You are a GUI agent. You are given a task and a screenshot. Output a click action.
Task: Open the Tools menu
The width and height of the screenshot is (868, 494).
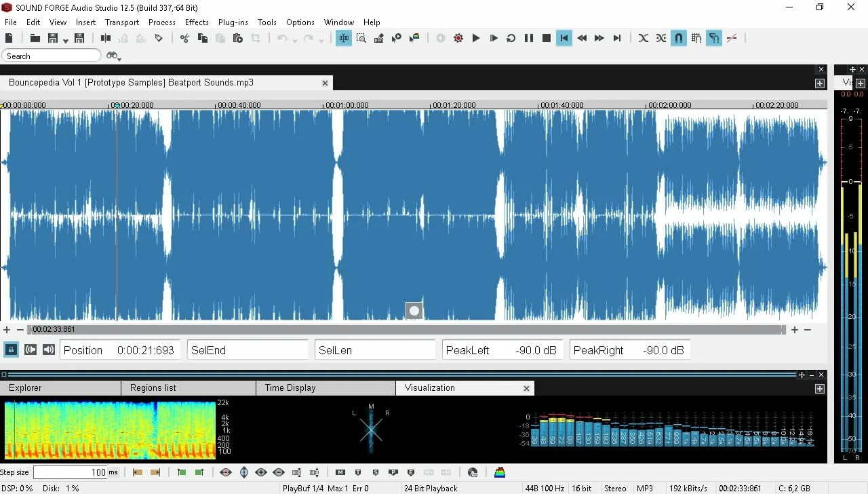[x=267, y=22]
